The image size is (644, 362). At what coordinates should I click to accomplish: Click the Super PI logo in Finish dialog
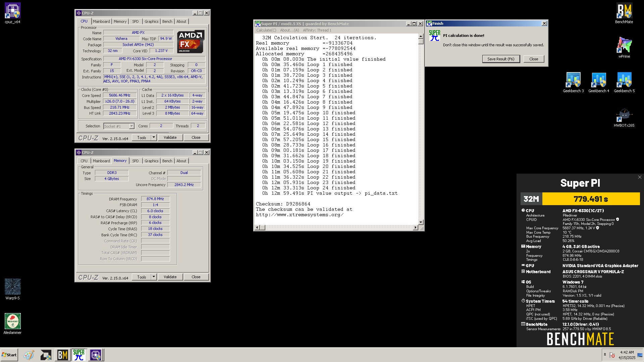(435, 36)
